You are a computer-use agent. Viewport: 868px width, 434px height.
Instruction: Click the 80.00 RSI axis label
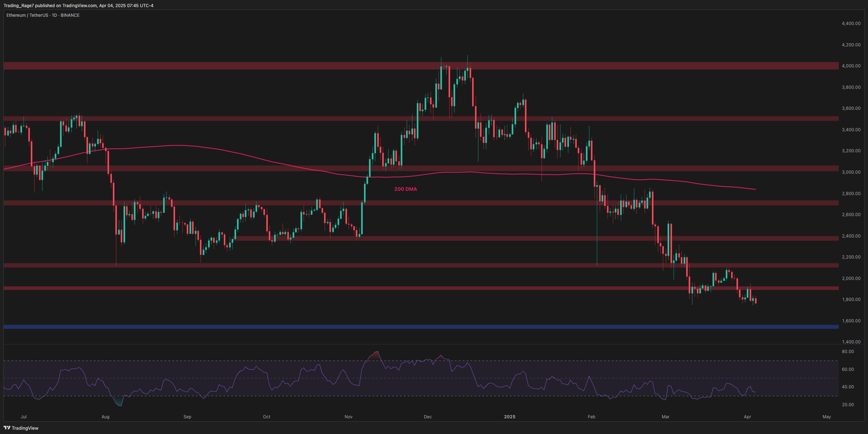(x=848, y=352)
